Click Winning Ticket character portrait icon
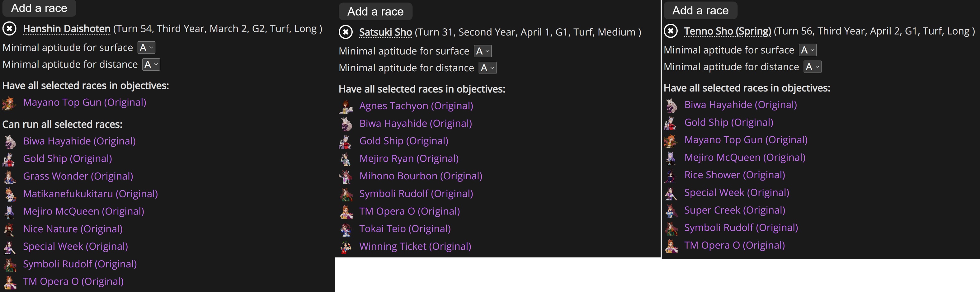This screenshot has height=292, width=980. [x=346, y=246]
